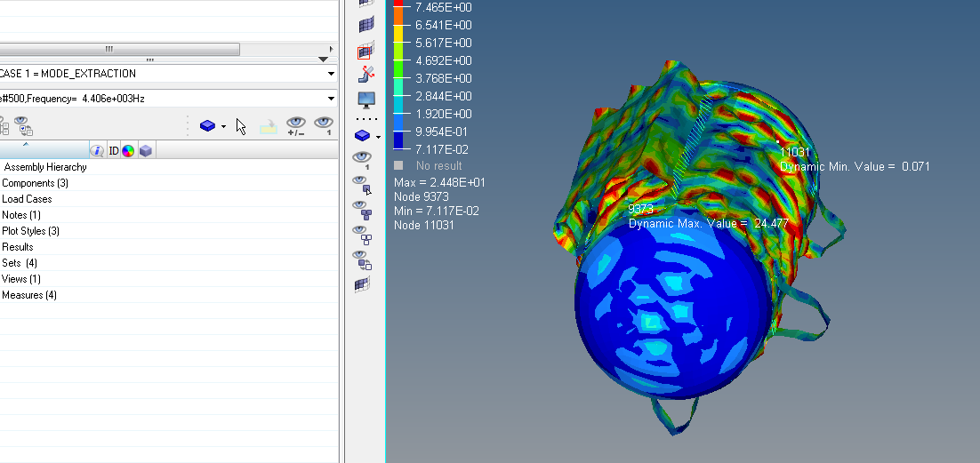Toggle the isolate-only eye icon in browser toolbar
The image size is (980, 463).
[x=324, y=126]
